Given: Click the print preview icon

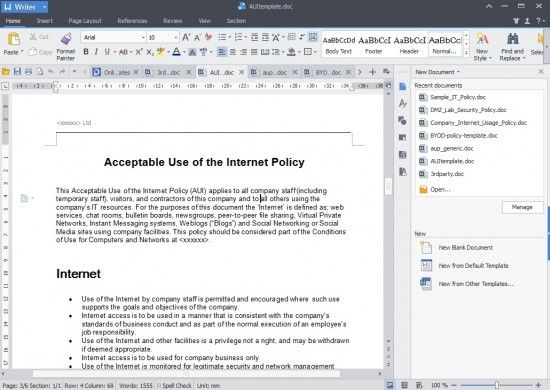Looking at the screenshot, I should click(40, 72).
